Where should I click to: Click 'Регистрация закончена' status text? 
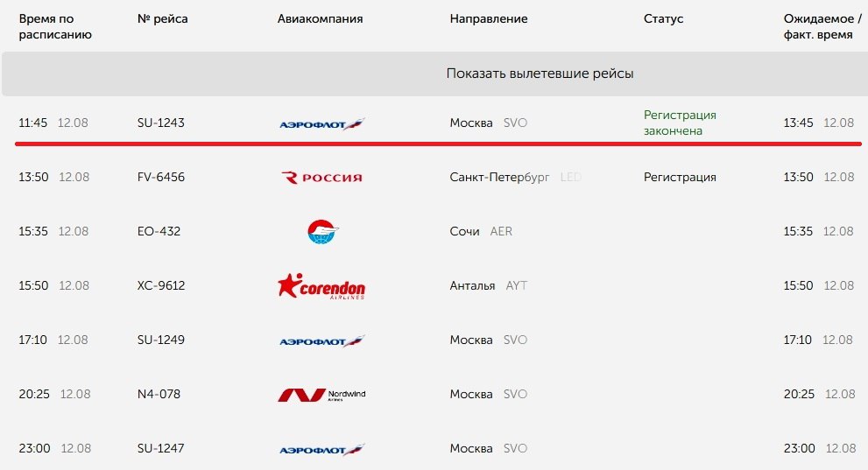pyautogui.click(x=680, y=123)
